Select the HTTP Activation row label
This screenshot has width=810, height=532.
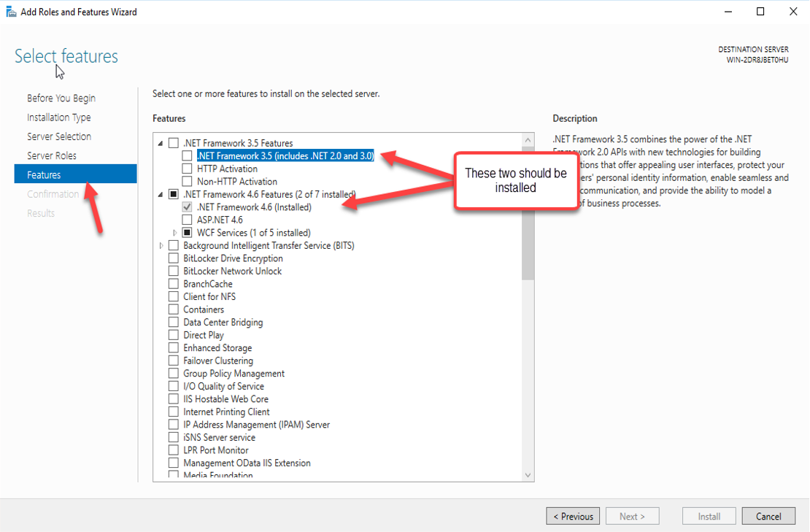click(227, 169)
